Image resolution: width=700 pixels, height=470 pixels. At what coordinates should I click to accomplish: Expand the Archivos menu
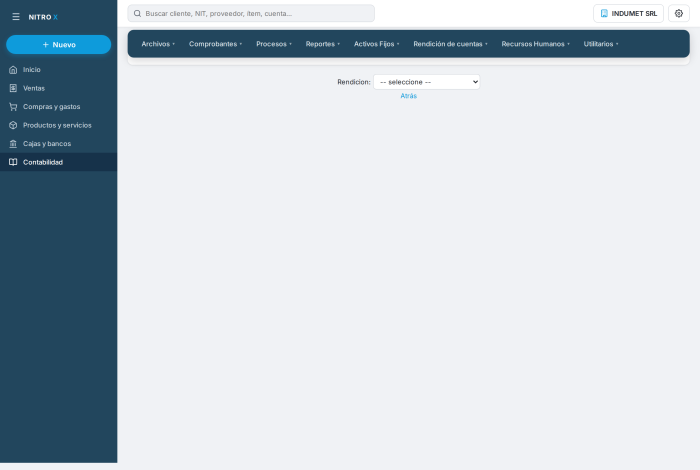pyautogui.click(x=158, y=44)
